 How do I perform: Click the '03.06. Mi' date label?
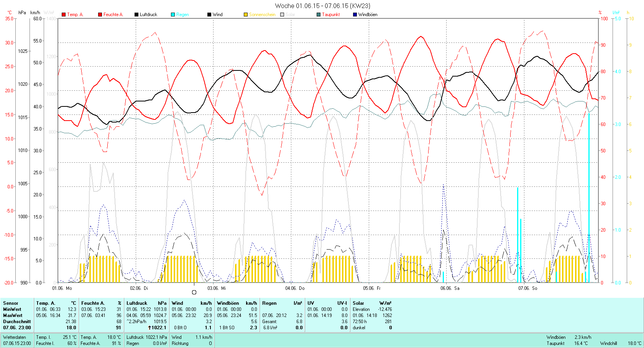coord(217,288)
